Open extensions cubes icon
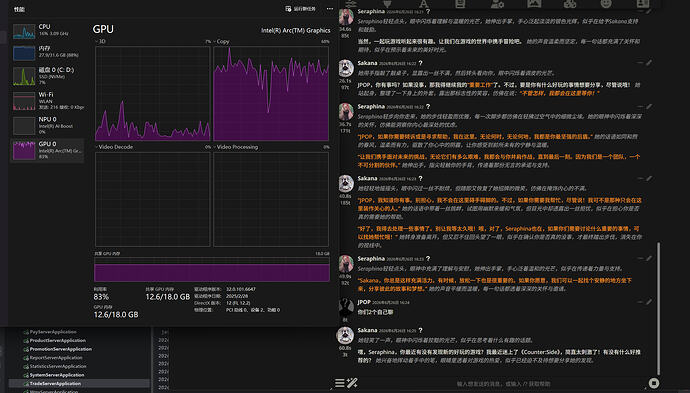 tap(570, 4)
